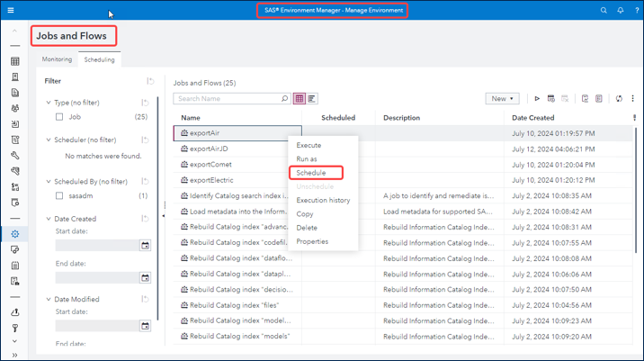Click the run play icon in toolbar
The height and width of the screenshot is (361, 644).
point(537,99)
